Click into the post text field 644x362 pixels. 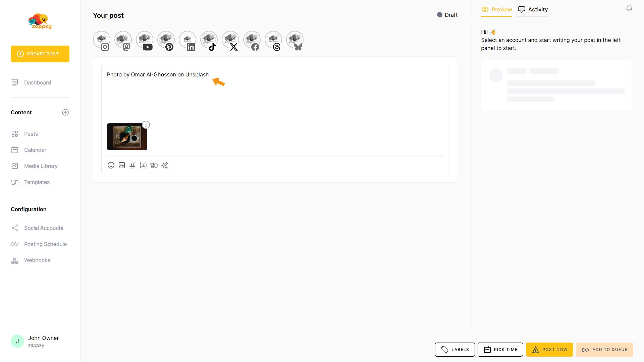click(x=275, y=97)
